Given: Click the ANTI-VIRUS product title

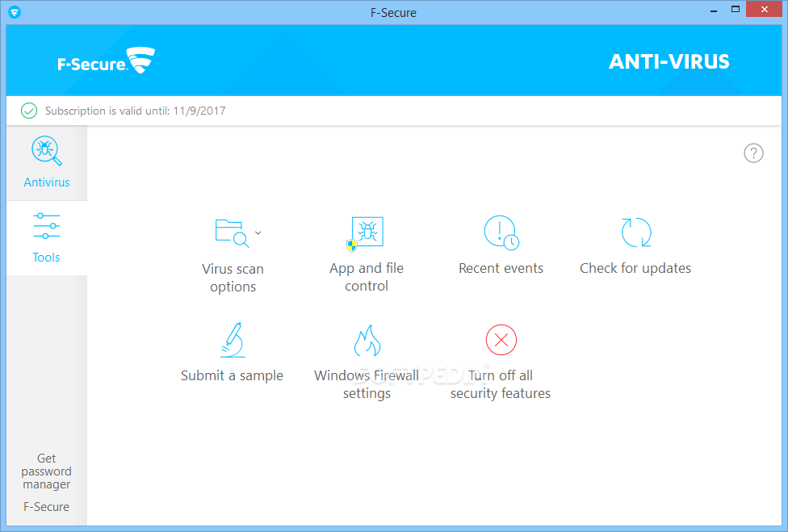Looking at the screenshot, I should tap(669, 62).
